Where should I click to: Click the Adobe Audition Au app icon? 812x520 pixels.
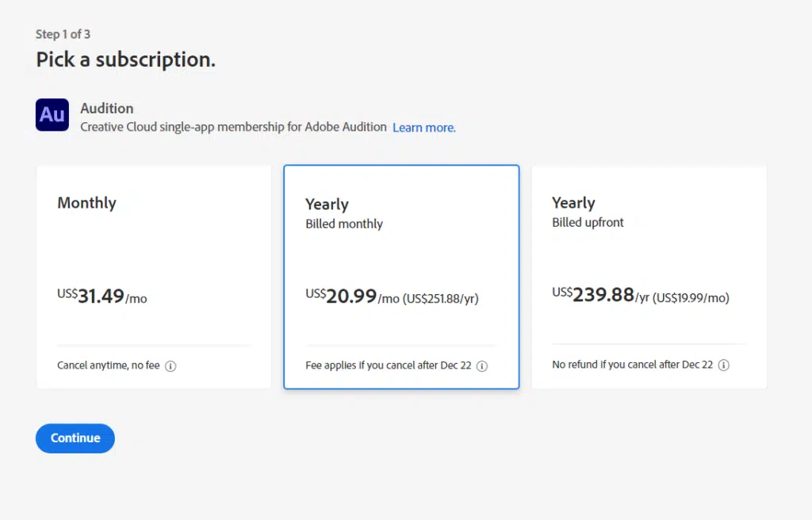pos(52,114)
